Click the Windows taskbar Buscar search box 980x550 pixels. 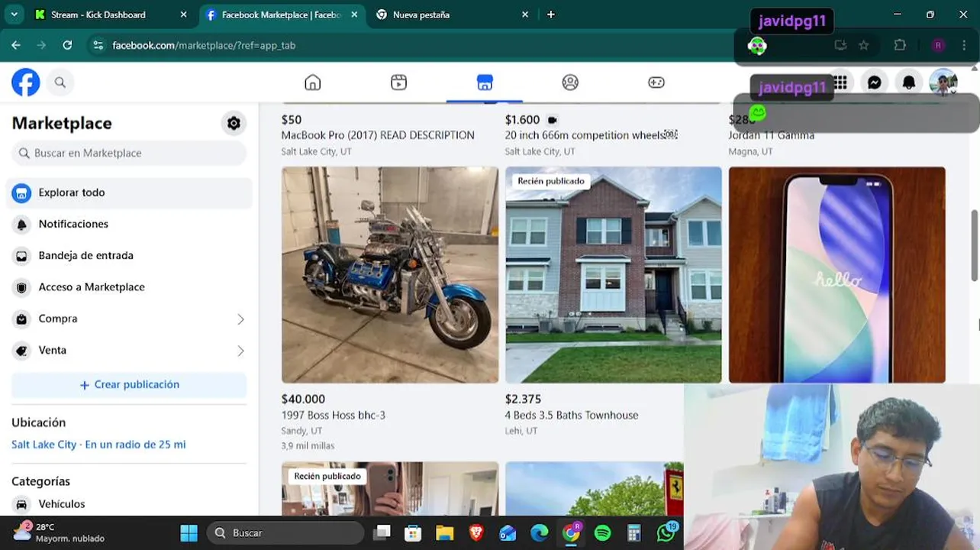tap(285, 532)
